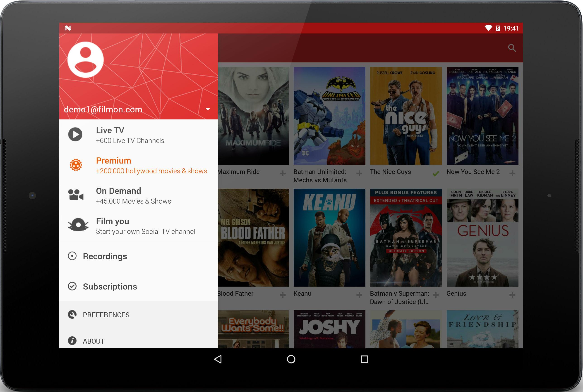The image size is (583, 392).
Task: Open search with the magnifier icon
Action: pyautogui.click(x=512, y=48)
